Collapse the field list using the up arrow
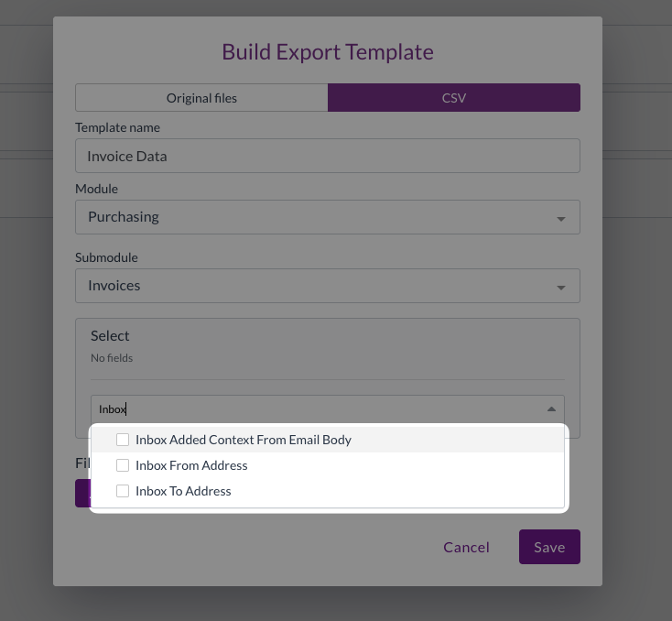Screen dimensions: 672x621 (551, 409)
